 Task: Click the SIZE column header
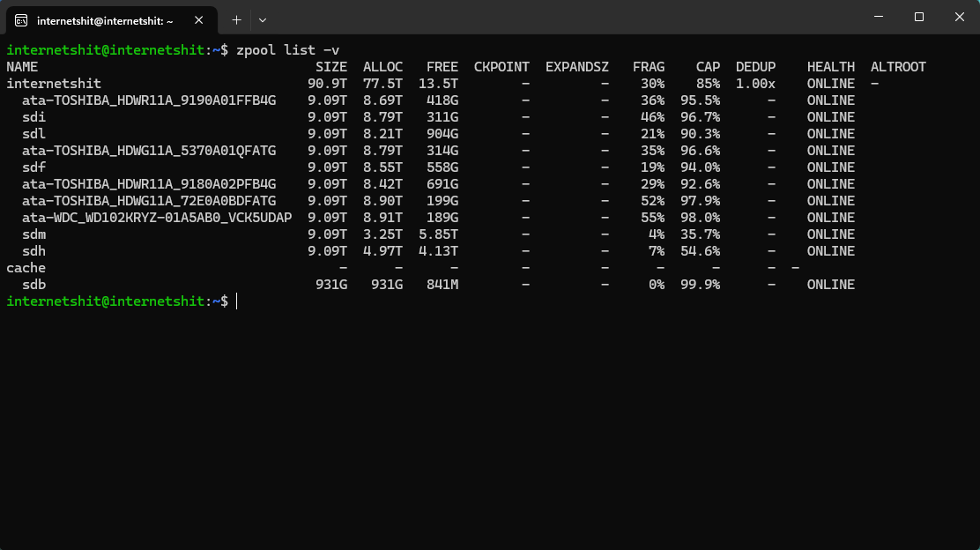(331, 67)
